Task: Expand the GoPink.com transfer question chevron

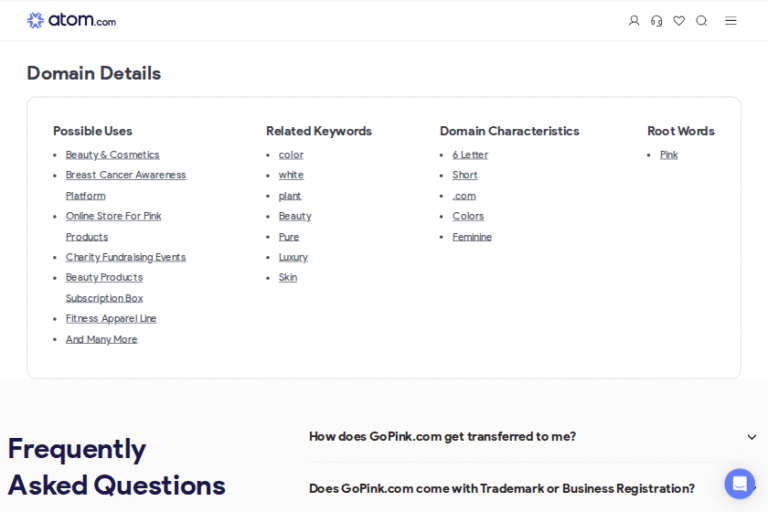Action: click(752, 437)
